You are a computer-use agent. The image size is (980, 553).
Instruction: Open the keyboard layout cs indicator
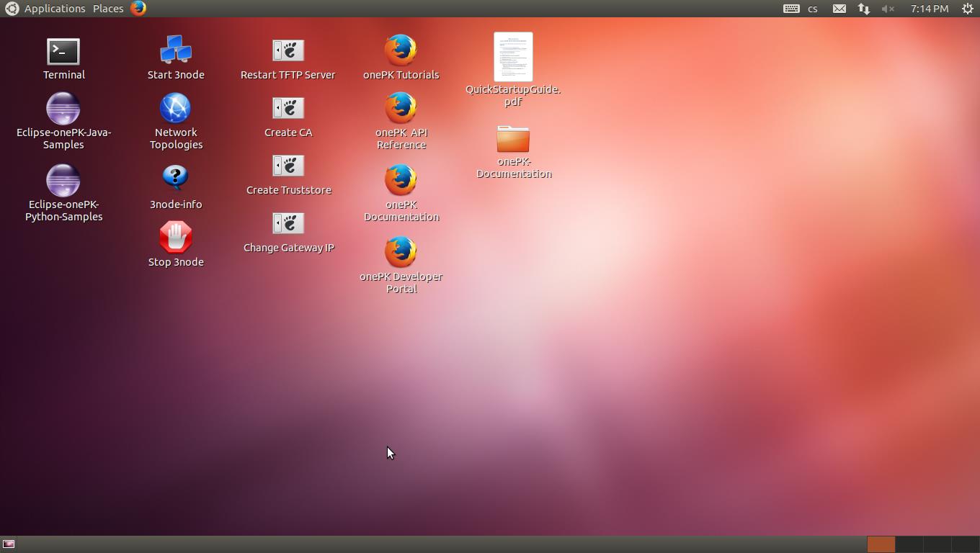801,9
